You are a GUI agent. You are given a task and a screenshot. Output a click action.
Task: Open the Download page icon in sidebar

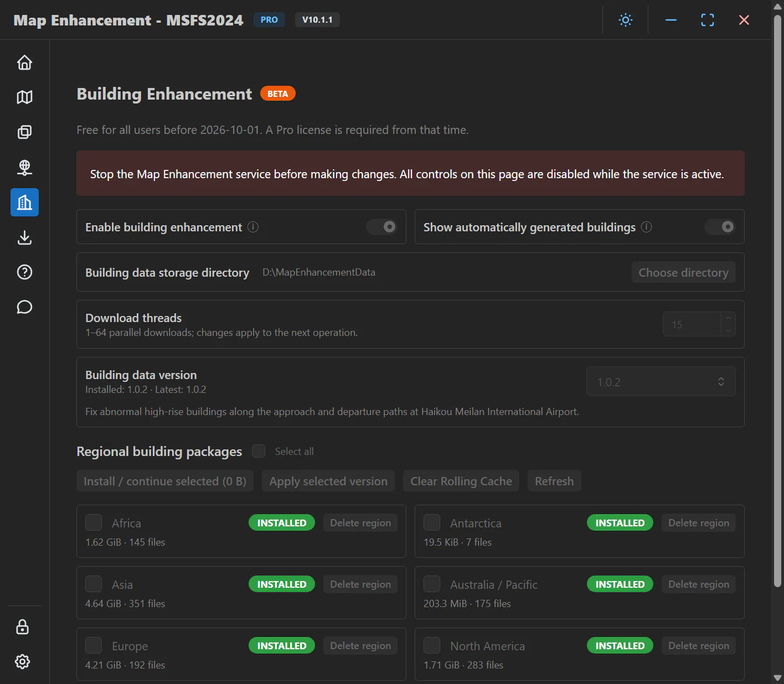(x=24, y=237)
